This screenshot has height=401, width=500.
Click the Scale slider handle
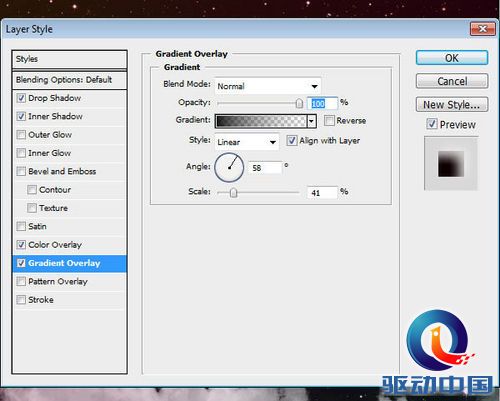pyautogui.click(x=233, y=192)
